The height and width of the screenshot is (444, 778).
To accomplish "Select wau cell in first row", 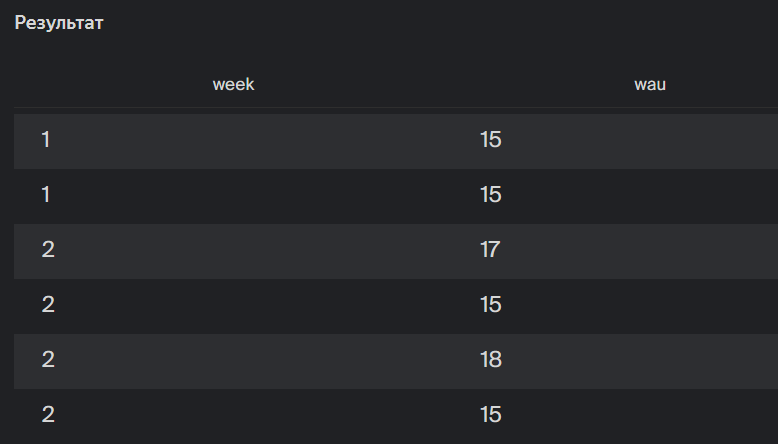I will [490, 140].
